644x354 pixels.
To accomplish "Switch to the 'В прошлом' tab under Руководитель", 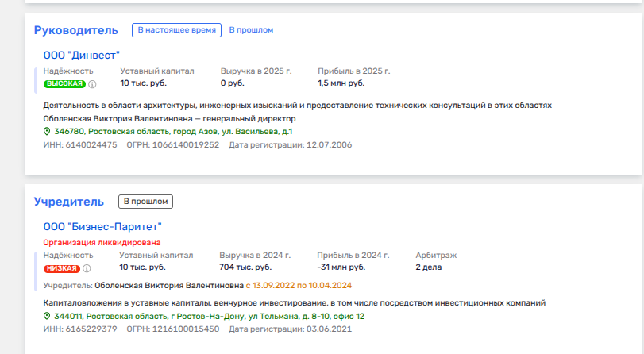I will click(251, 30).
